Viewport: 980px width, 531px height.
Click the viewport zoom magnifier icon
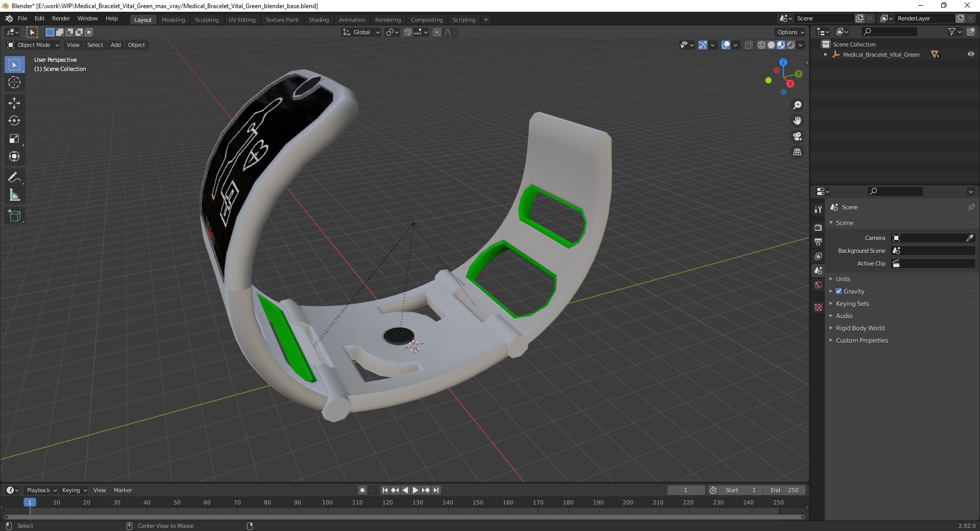pos(797,105)
